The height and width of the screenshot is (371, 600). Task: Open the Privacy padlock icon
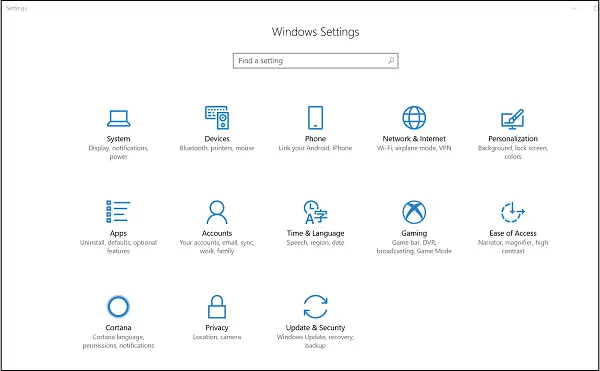(x=217, y=306)
